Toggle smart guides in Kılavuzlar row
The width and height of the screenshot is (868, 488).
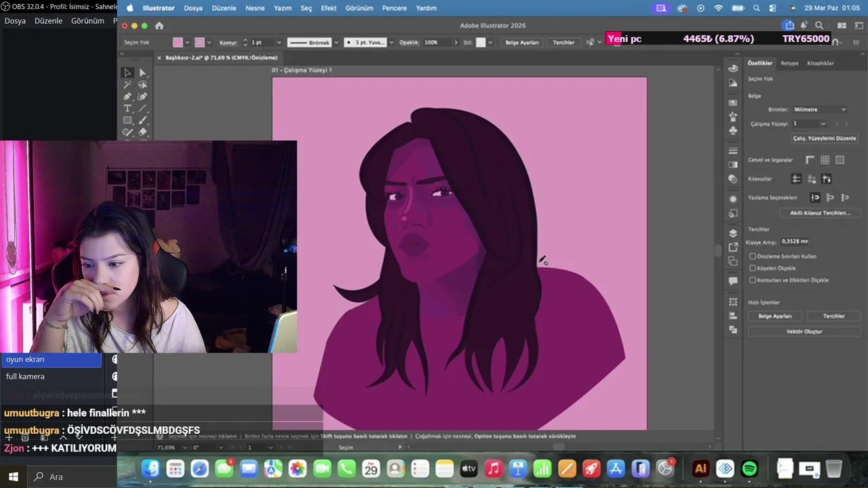826,179
